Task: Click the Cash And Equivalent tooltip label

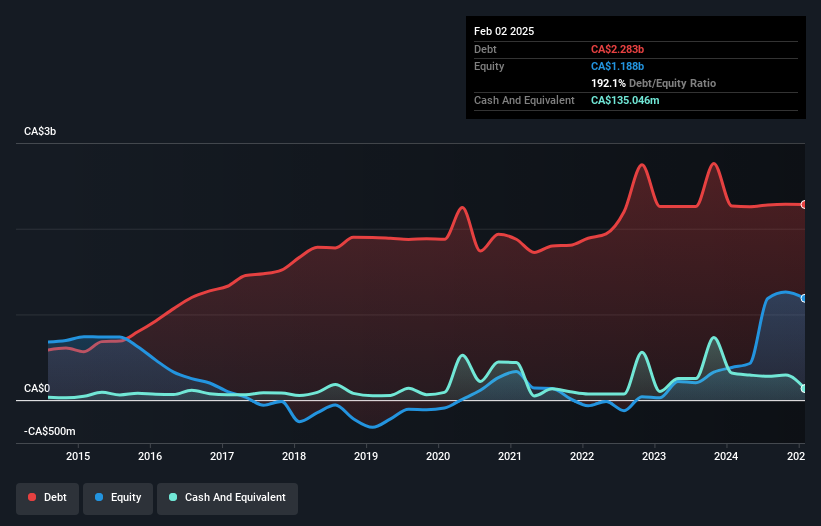Action: point(524,100)
